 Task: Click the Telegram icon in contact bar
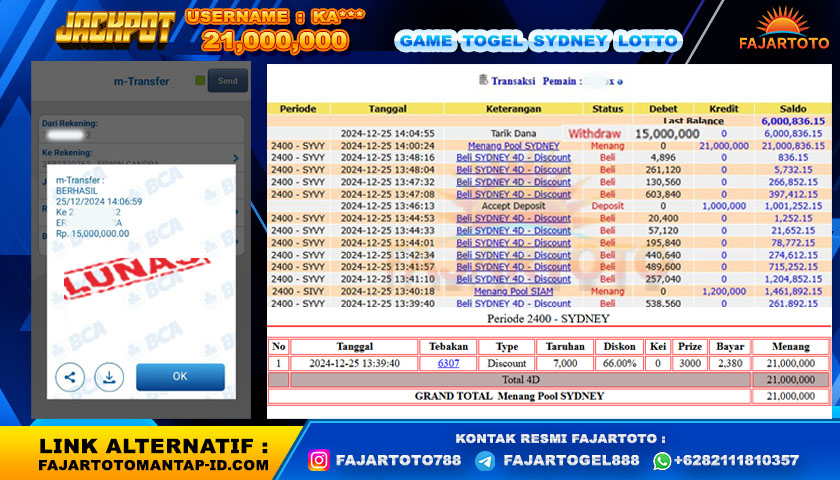click(485, 461)
